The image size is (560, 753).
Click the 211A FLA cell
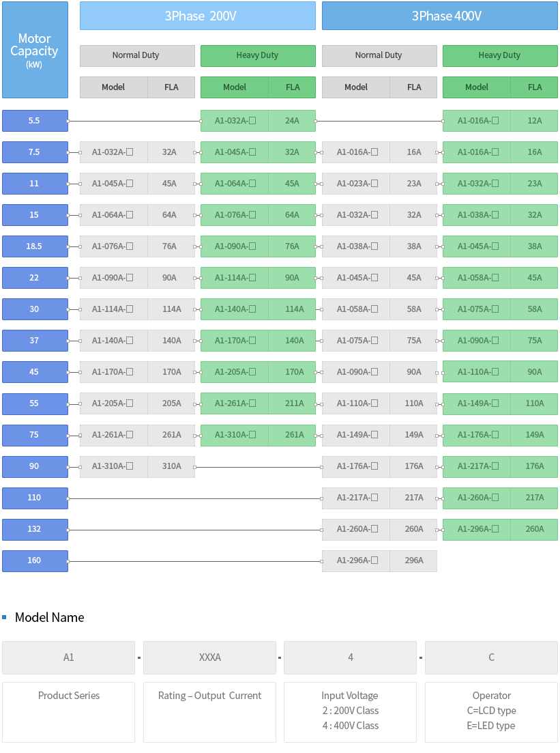[x=292, y=403]
